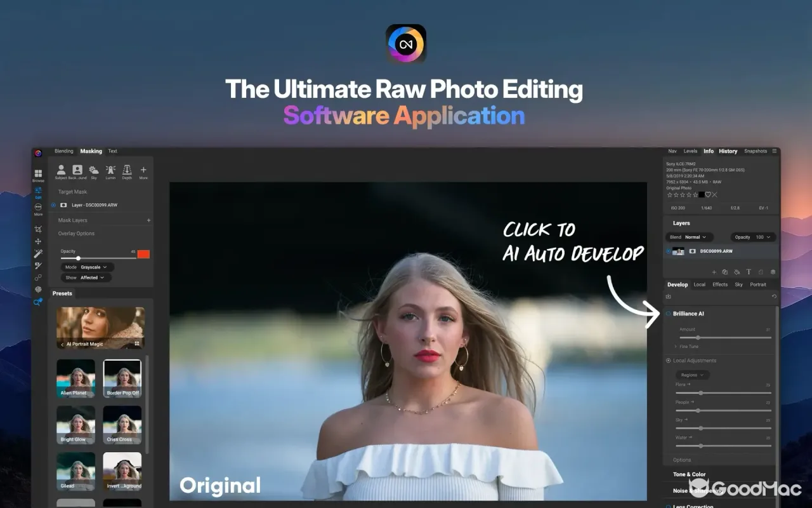This screenshot has height=508, width=812.
Task: Select the magic wand tool in the left toolbar
Action: [38, 253]
